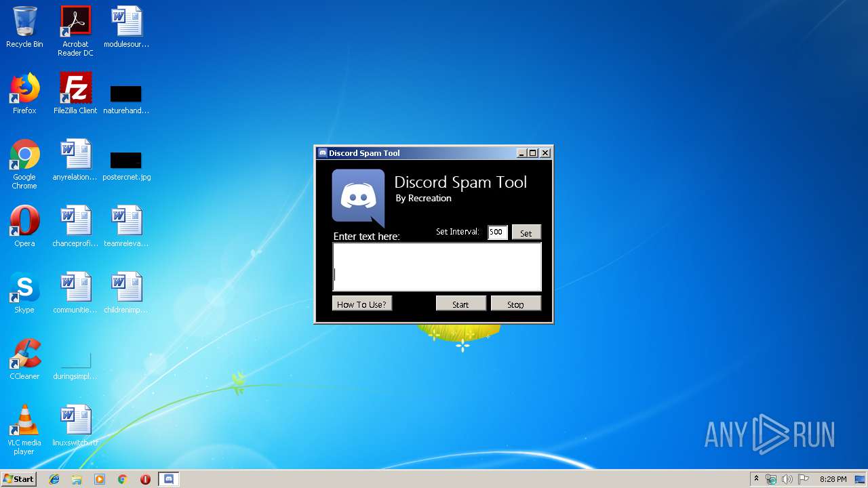Select the modulesour... Word document icon
This screenshot has height=488, width=868.
coord(126,27)
